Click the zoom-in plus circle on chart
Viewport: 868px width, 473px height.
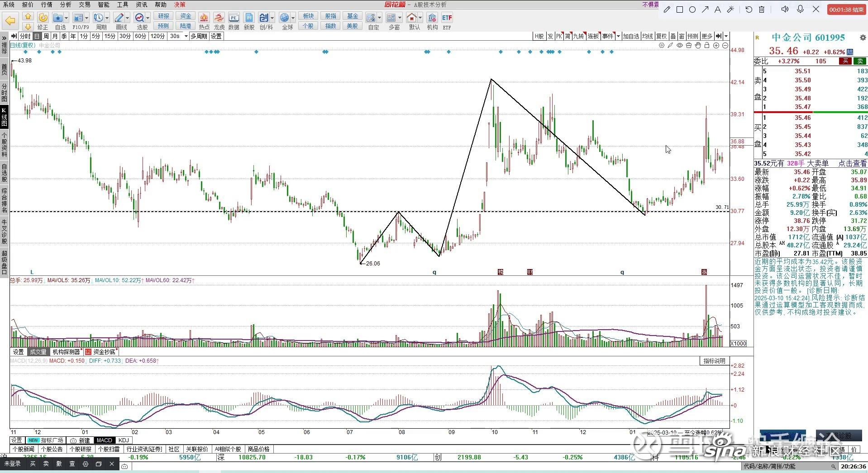click(x=716, y=46)
